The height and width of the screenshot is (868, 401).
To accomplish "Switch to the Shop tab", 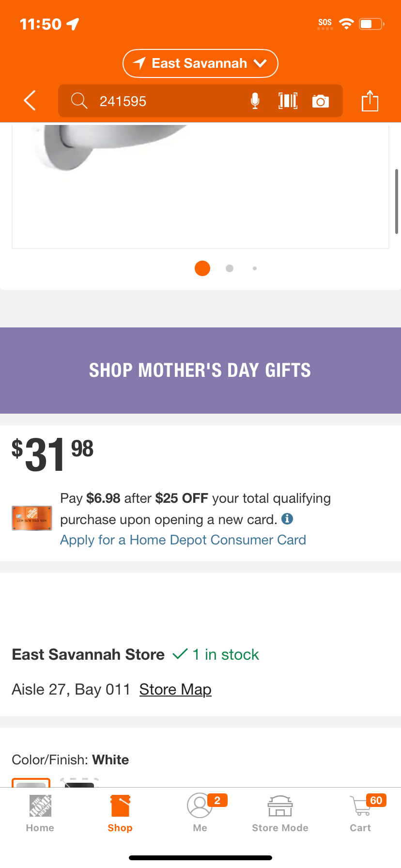I will click(120, 813).
